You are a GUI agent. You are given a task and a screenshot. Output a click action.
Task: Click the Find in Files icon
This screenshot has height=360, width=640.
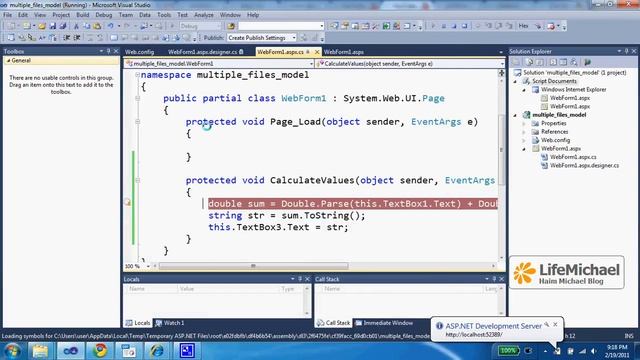(x=231, y=26)
